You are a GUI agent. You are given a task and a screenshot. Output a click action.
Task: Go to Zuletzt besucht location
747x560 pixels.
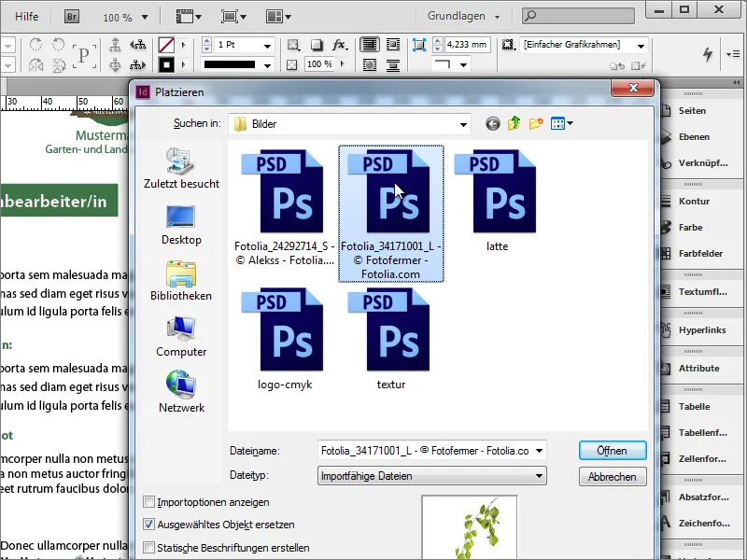(181, 168)
